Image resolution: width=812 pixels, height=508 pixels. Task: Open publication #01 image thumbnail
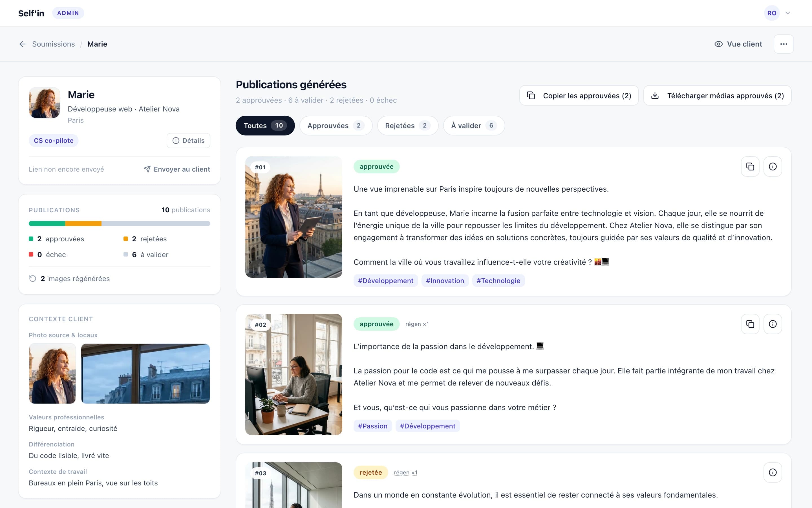pyautogui.click(x=294, y=217)
